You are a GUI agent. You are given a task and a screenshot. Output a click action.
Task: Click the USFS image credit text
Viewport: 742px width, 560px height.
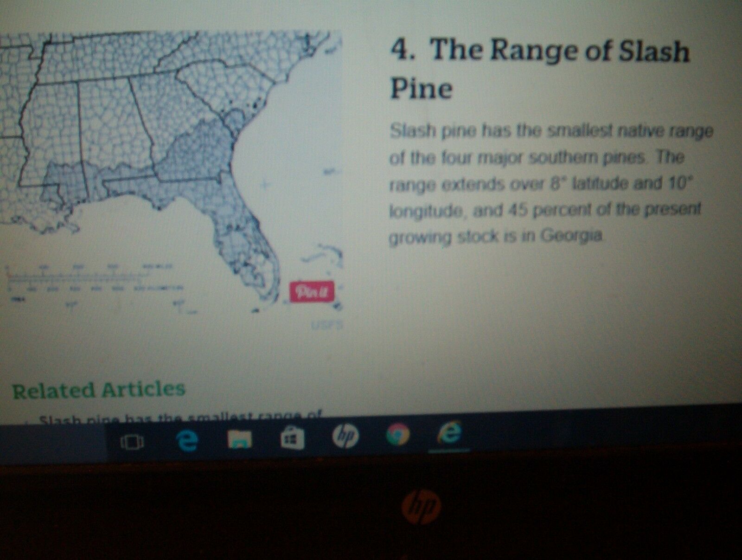tap(327, 325)
